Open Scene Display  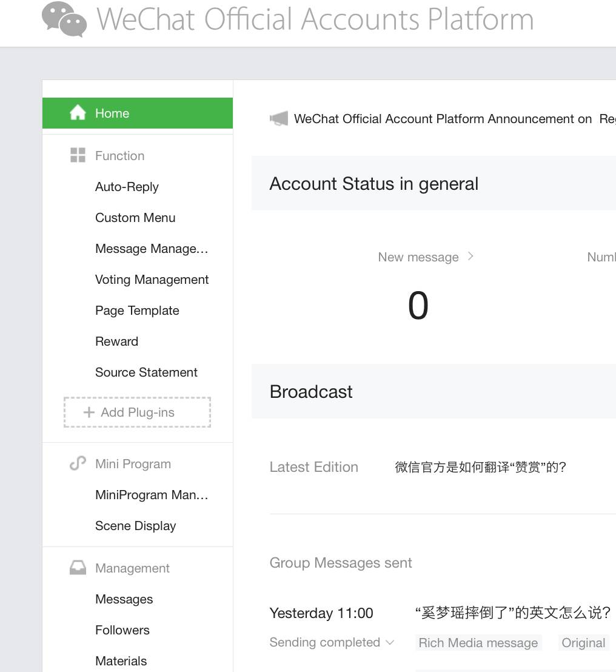(x=135, y=526)
